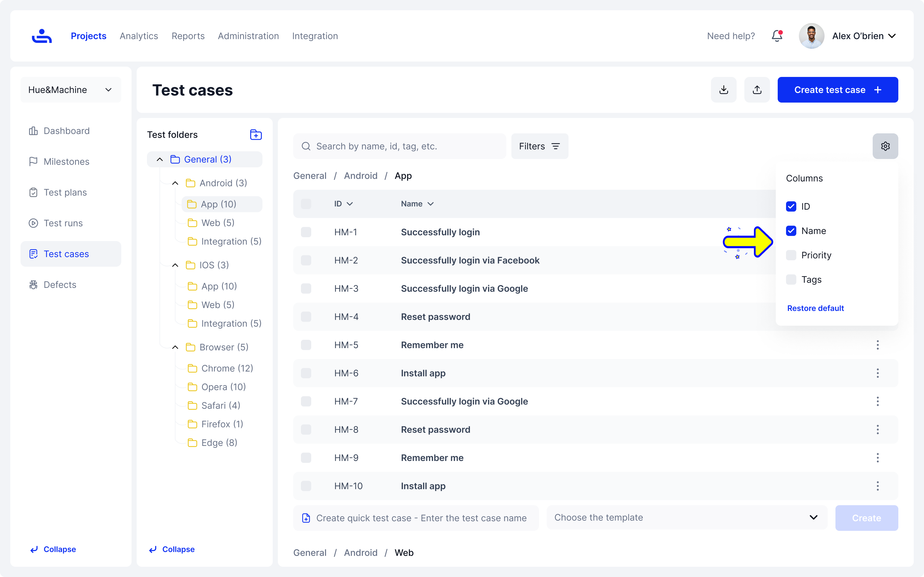Open Choose the template dropdown

pyautogui.click(x=687, y=517)
